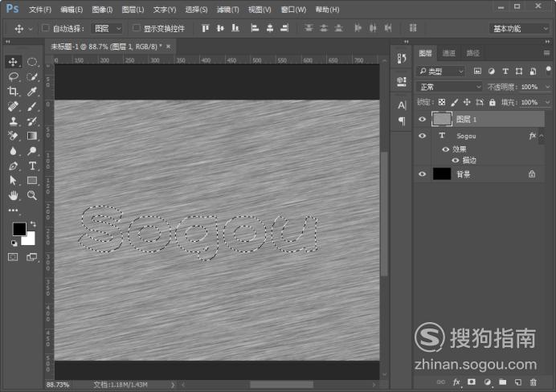This screenshot has width=556, height=392.
Task: Open the 基本功能 workspace dropdown
Action: click(520, 29)
